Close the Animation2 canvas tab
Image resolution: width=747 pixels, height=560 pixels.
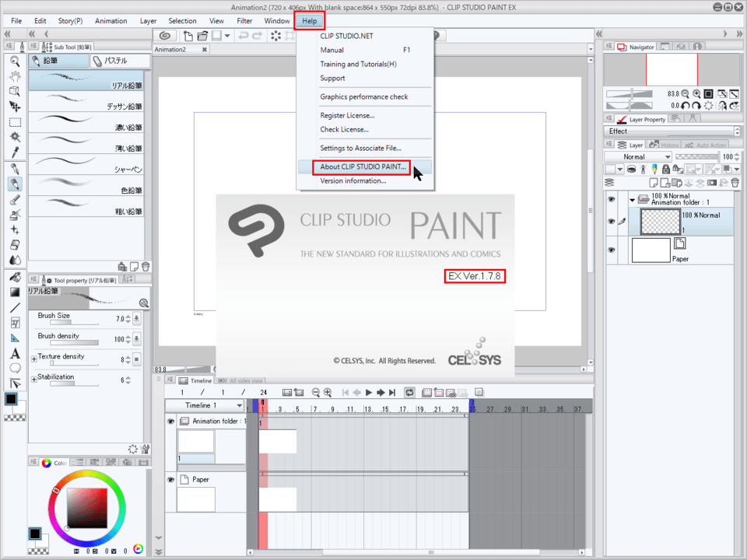point(205,50)
